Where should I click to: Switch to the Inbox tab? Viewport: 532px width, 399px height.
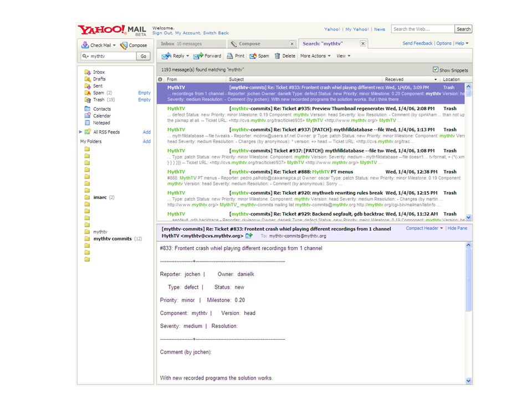[x=191, y=44]
